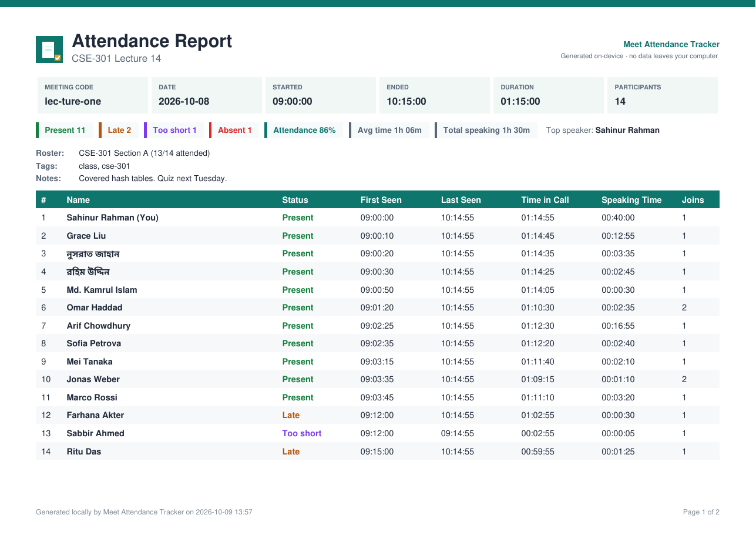This screenshot has width=756, height=535.
Task: Click the First Seen column header
Action: point(381,200)
